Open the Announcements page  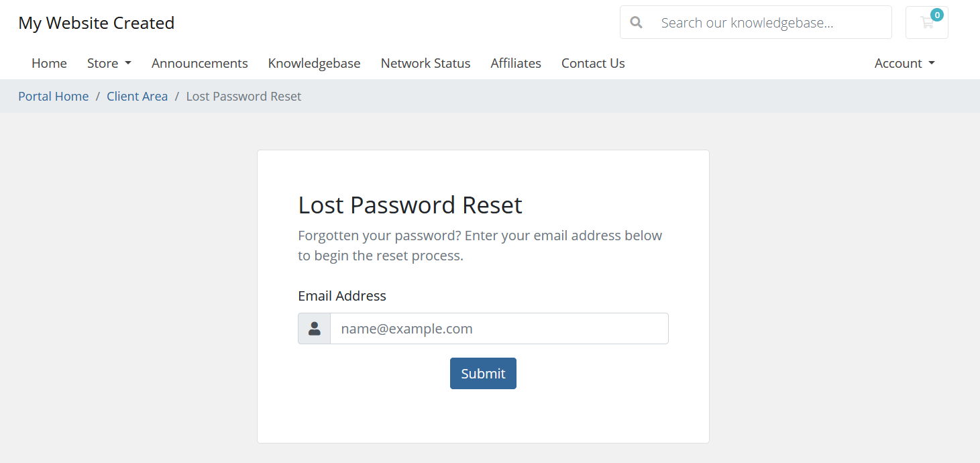pyautogui.click(x=199, y=63)
